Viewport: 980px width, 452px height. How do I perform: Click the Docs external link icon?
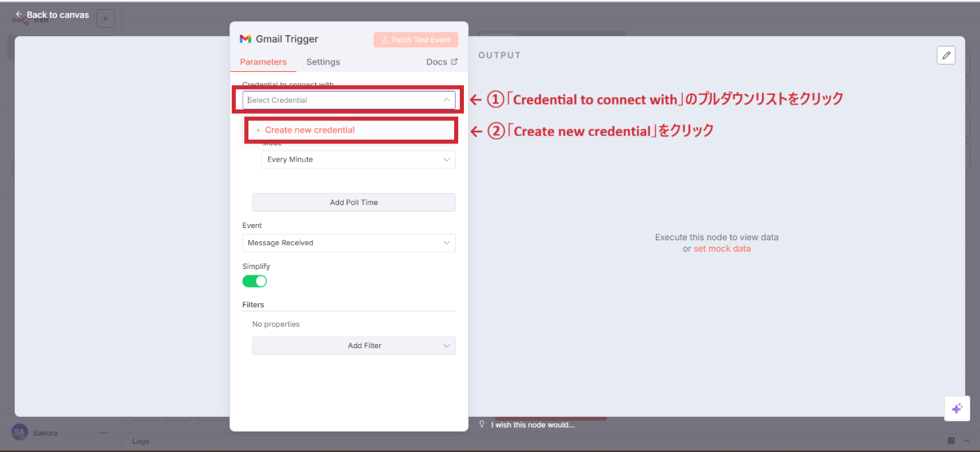click(x=455, y=62)
